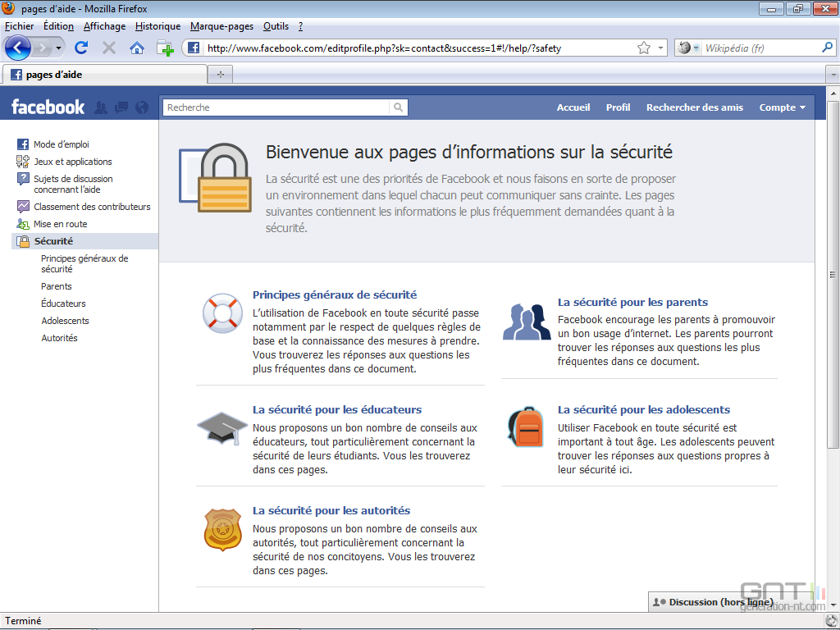Click the Facebook search magnifier button
The image size is (840, 630).
pos(398,107)
